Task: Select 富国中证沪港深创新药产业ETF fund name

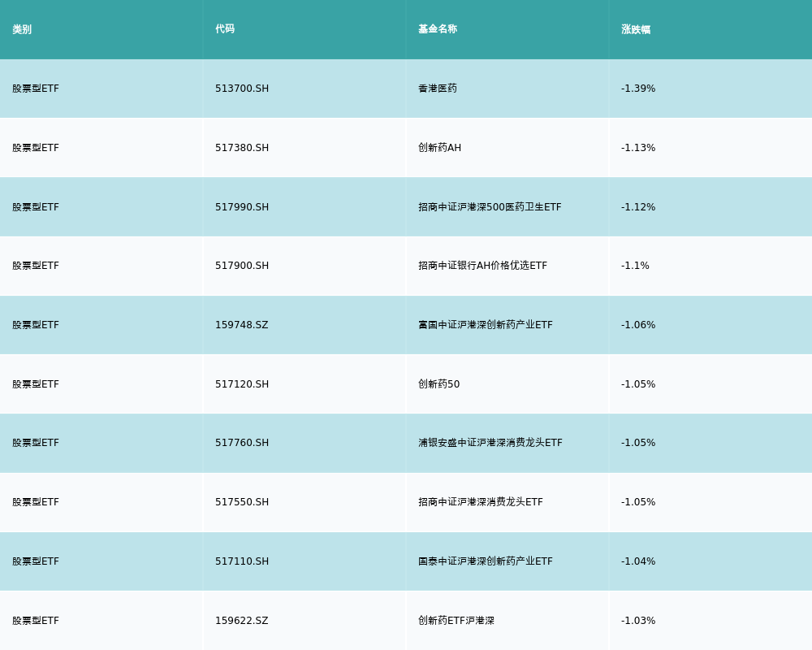Action: pos(486,325)
